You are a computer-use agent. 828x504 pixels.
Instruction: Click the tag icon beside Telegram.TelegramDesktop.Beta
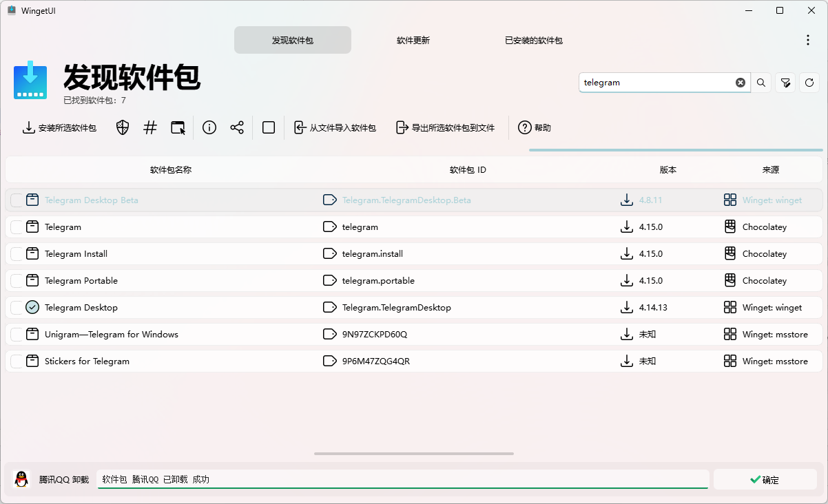(330, 200)
